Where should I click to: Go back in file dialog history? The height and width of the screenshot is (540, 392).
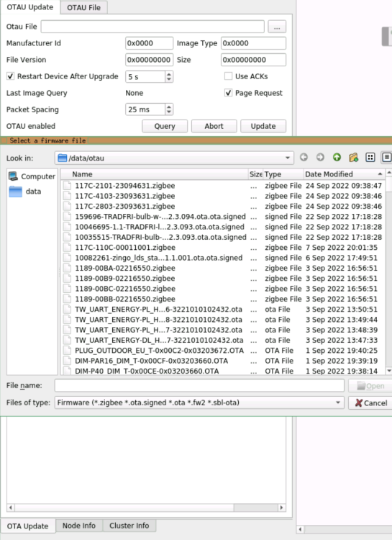tap(304, 158)
